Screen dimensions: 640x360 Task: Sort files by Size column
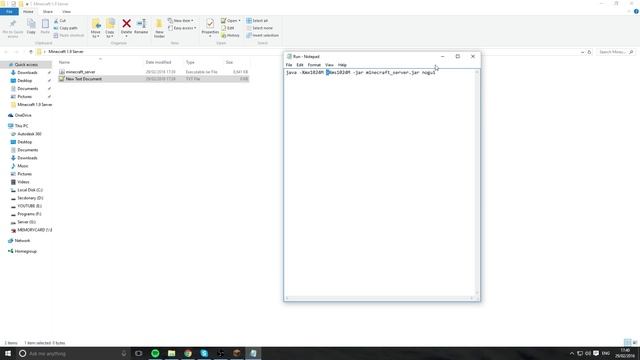[229, 62]
